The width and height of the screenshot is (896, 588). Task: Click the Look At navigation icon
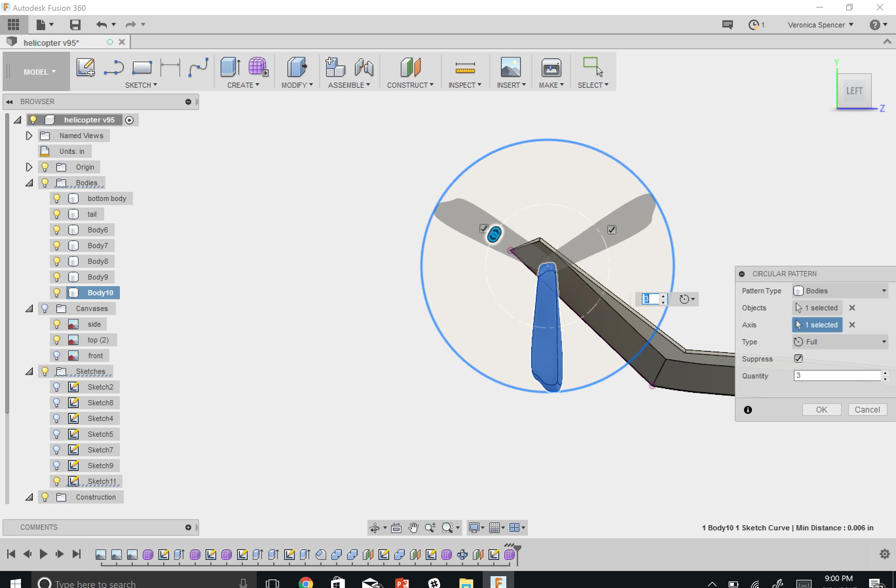[x=396, y=528]
